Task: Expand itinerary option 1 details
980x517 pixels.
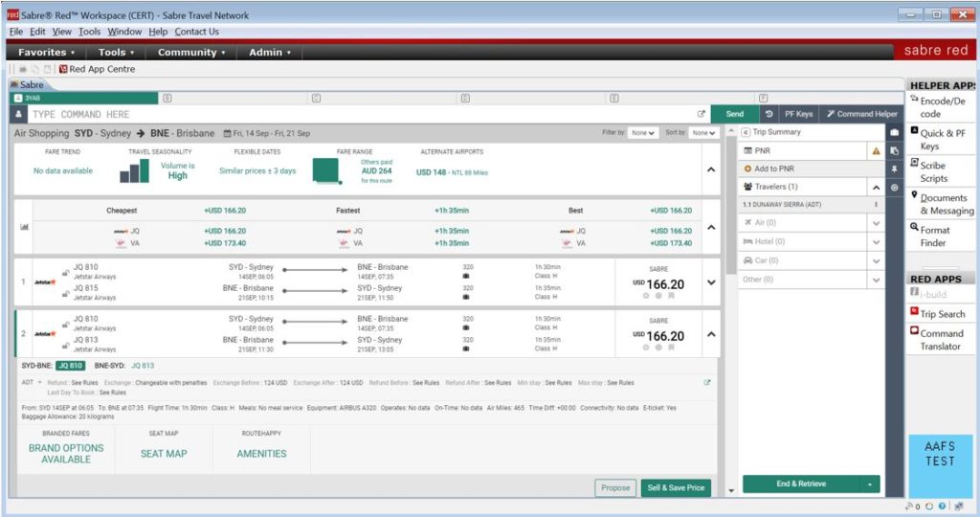Action: click(x=711, y=282)
